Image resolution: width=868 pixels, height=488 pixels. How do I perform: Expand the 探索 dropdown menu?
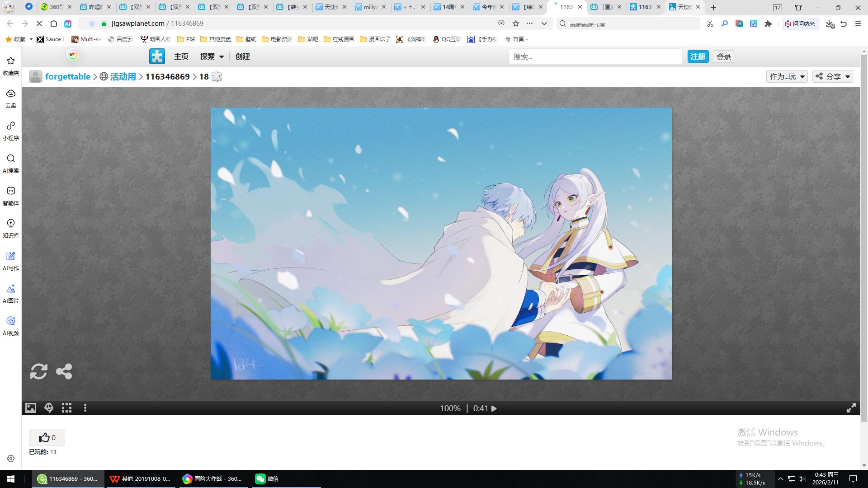point(212,56)
